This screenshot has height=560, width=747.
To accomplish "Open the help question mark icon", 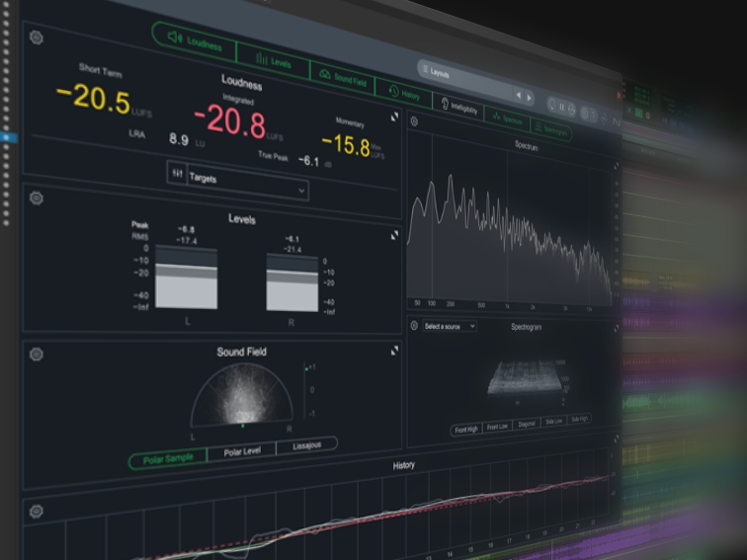I will coord(594,116).
